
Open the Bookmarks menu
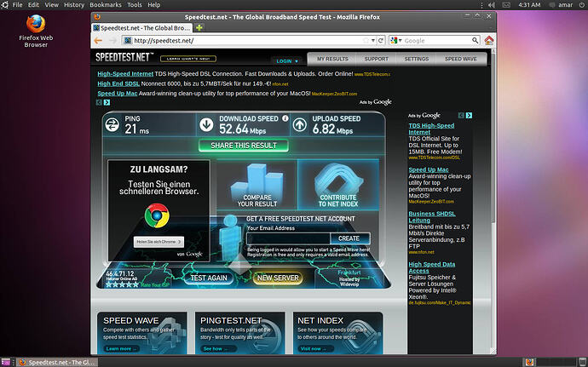[106, 5]
